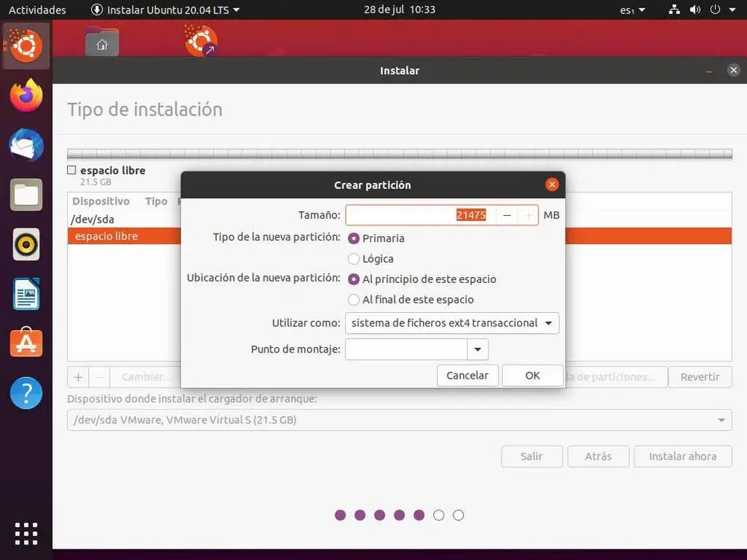Image resolution: width=747 pixels, height=560 pixels.
Task: Open the bootloader device dropdown
Action: point(399,420)
